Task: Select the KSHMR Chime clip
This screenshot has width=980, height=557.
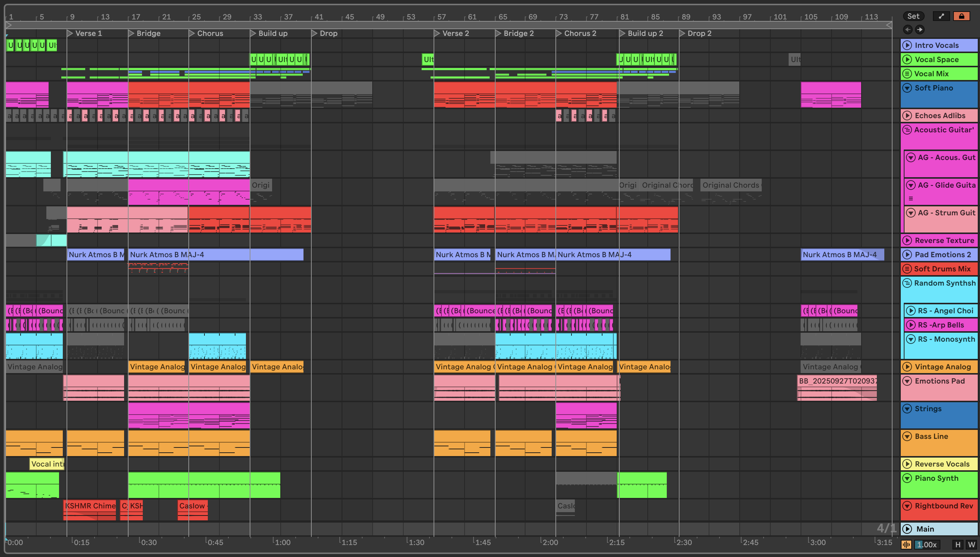Action: pyautogui.click(x=90, y=506)
